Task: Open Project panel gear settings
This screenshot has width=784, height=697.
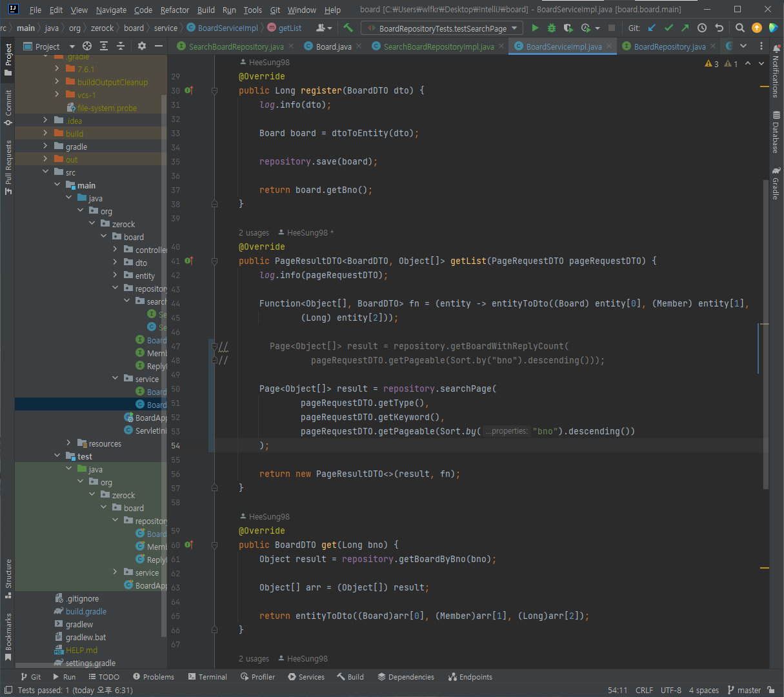Action: (x=142, y=46)
